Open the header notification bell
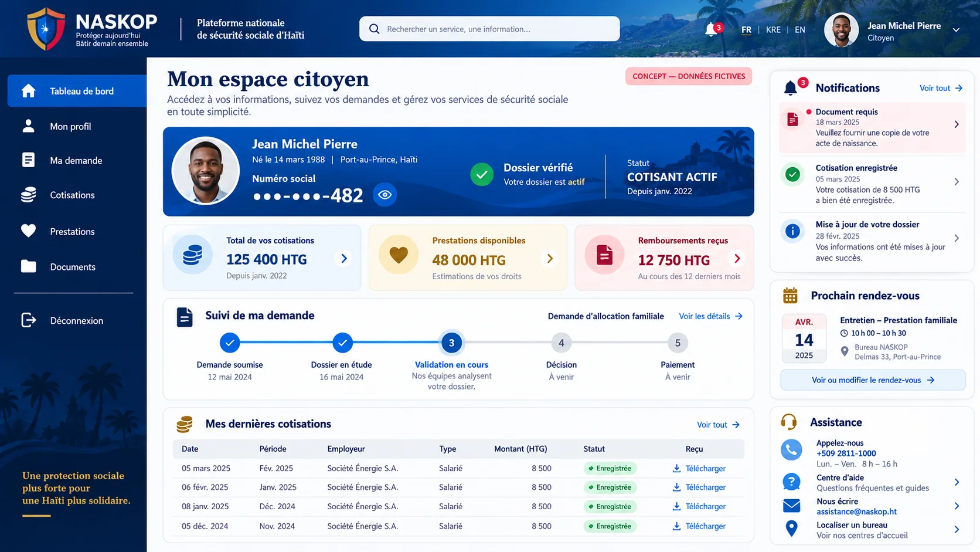The image size is (980, 552). point(712,29)
